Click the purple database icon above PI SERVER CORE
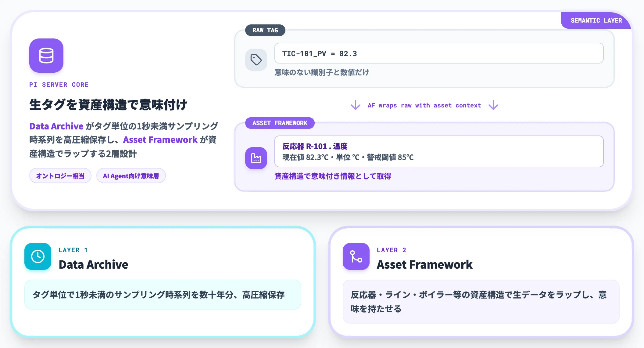 coord(46,56)
